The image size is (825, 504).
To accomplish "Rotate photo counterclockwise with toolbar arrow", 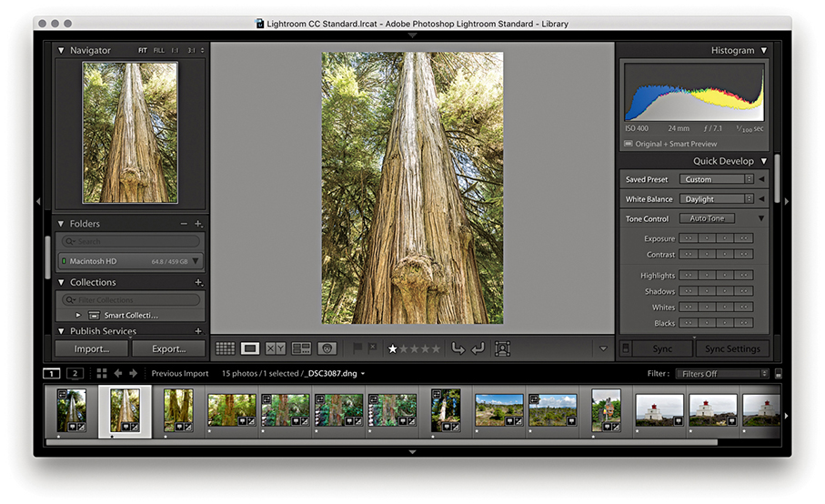I will pyautogui.click(x=458, y=348).
